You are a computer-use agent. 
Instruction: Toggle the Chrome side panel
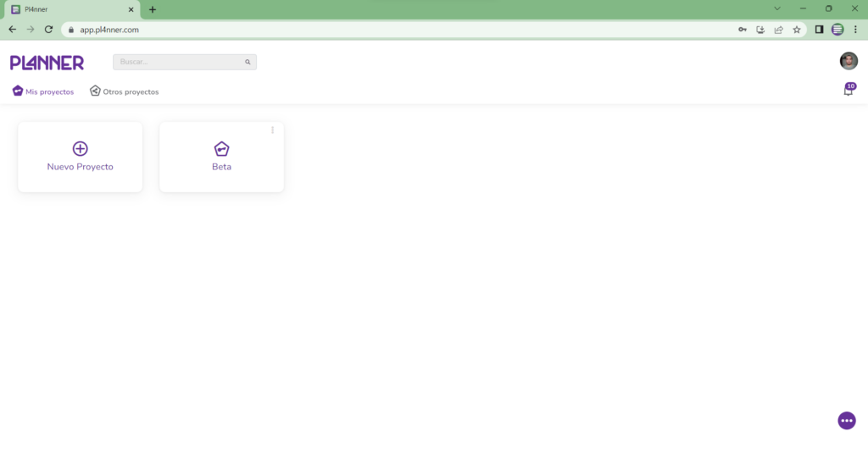[x=820, y=30]
